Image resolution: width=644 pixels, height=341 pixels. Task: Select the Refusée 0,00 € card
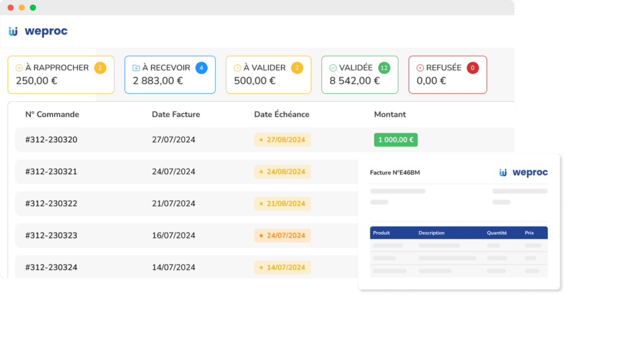pos(447,75)
